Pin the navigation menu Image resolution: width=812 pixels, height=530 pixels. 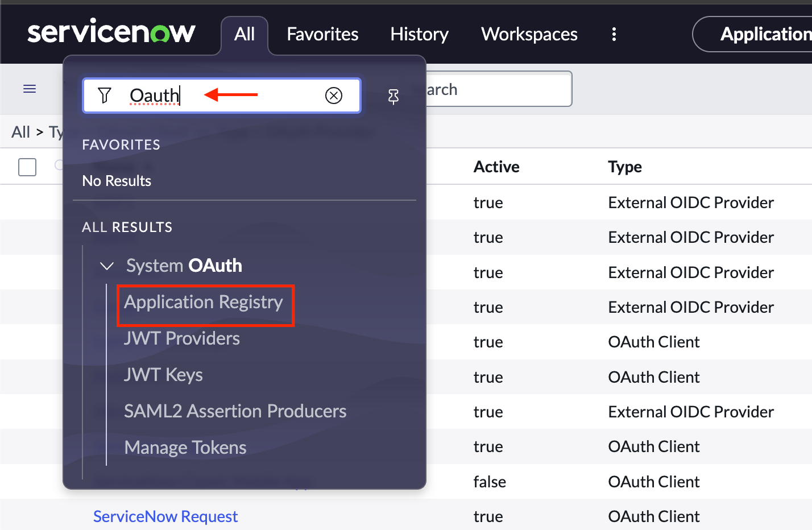pos(393,96)
